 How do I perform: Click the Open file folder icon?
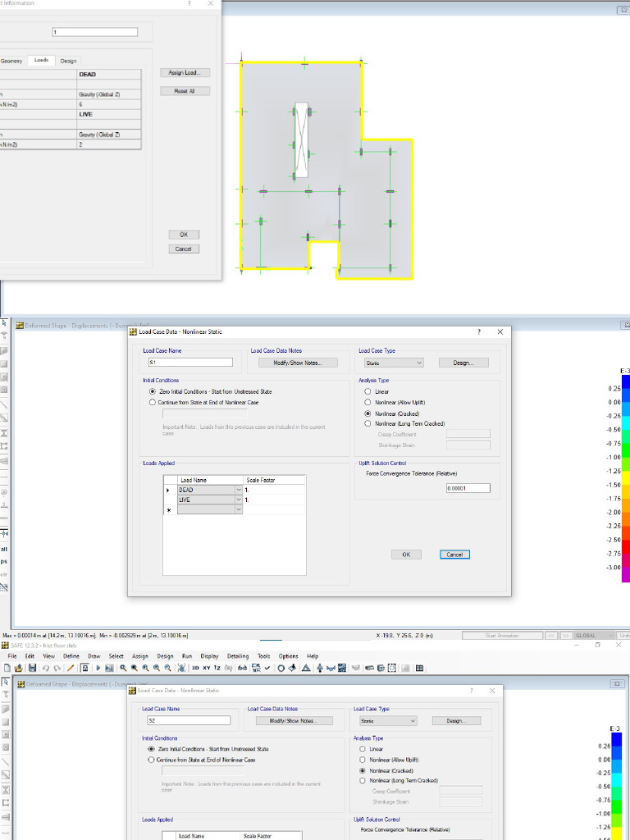point(18,669)
